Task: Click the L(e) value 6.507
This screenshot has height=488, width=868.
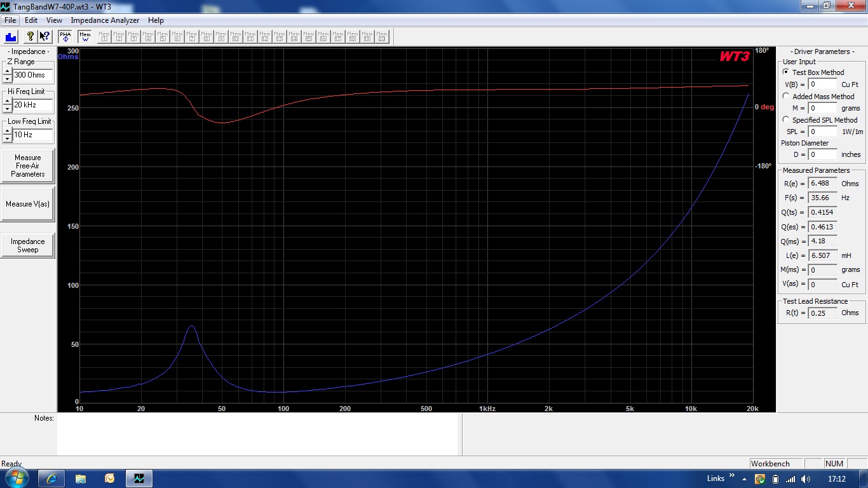Action: coord(823,255)
